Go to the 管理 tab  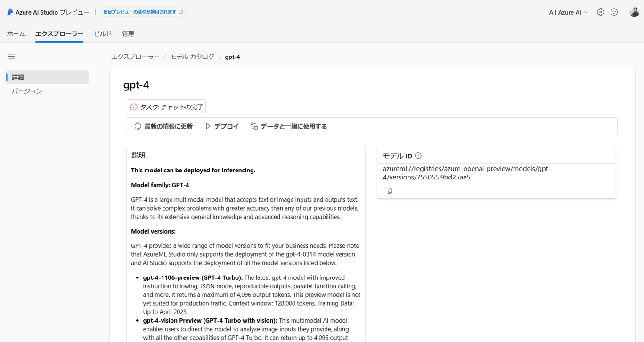pyautogui.click(x=128, y=34)
